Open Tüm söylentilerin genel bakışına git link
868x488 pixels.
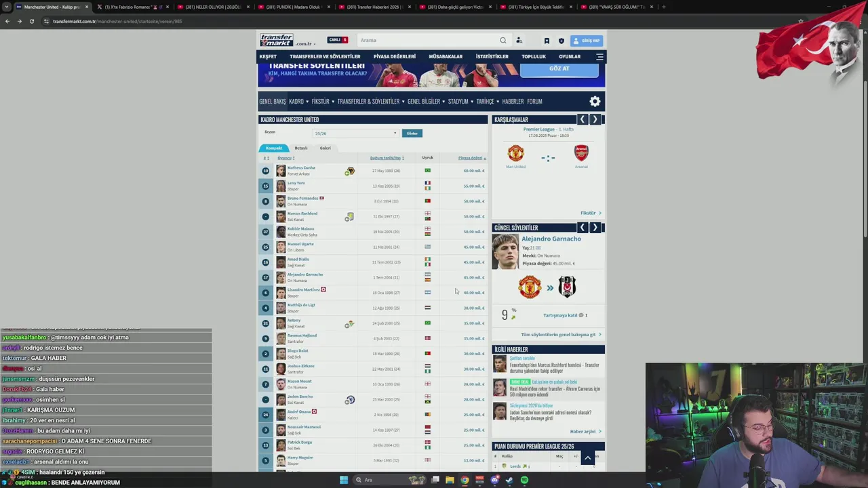561,334
